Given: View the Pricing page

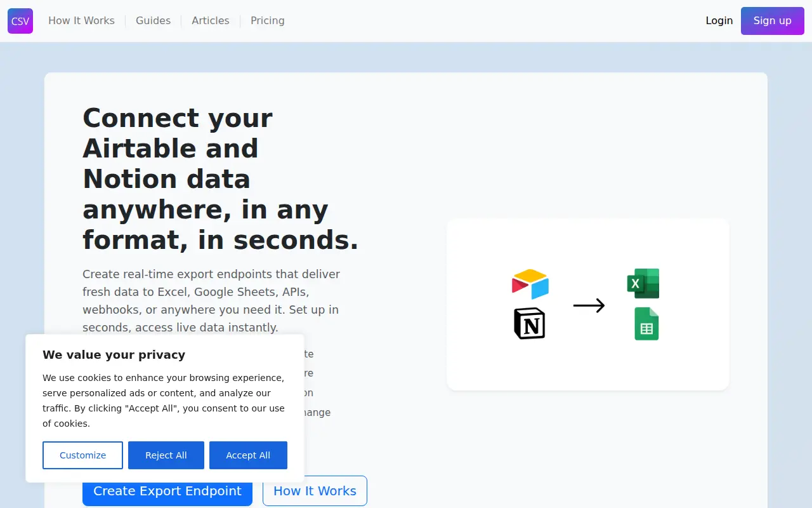Looking at the screenshot, I should coord(268,21).
